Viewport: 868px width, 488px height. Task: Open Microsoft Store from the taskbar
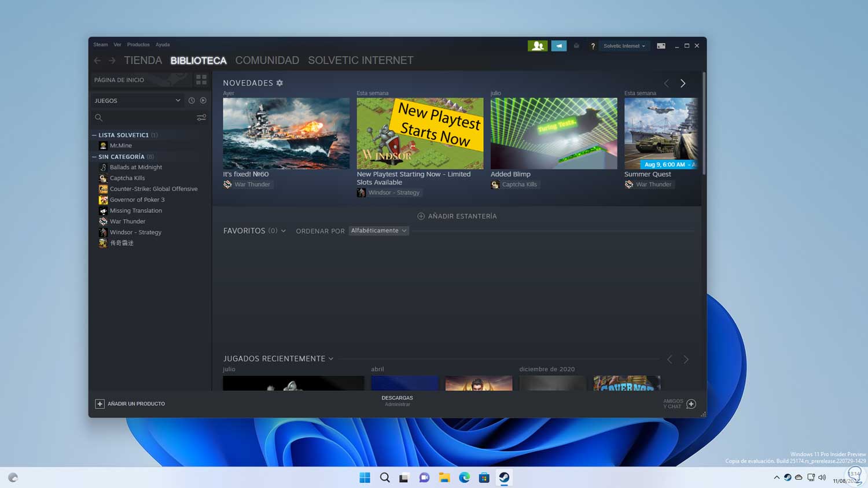point(484,478)
